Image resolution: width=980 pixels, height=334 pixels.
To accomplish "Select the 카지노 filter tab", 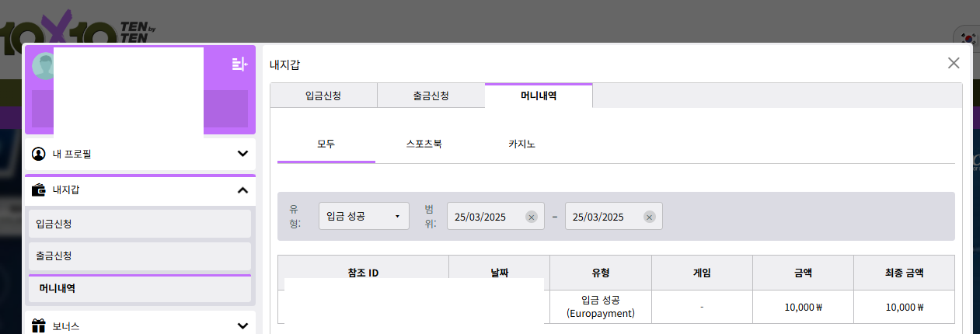I will pyautogui.click(x=521, y=144).
